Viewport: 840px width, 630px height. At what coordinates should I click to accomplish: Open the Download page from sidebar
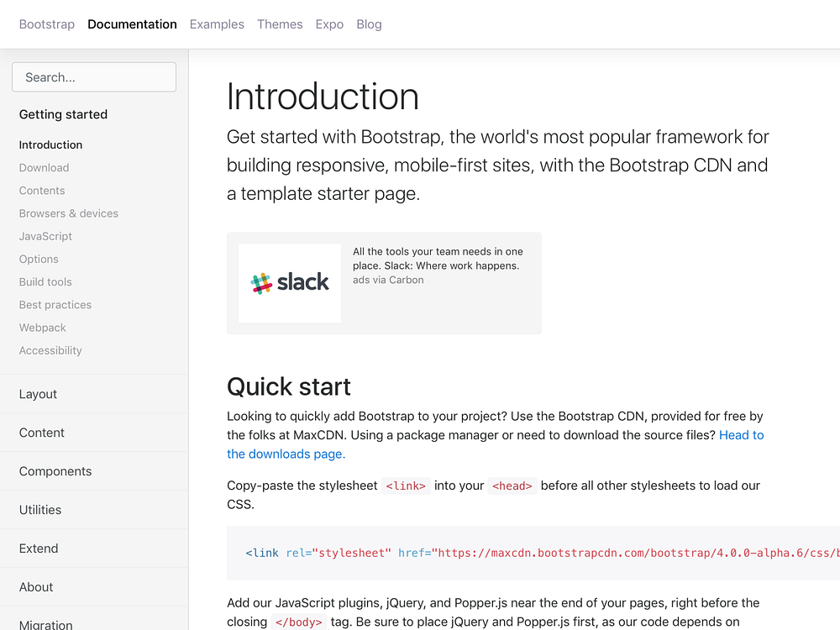(44, 167)
